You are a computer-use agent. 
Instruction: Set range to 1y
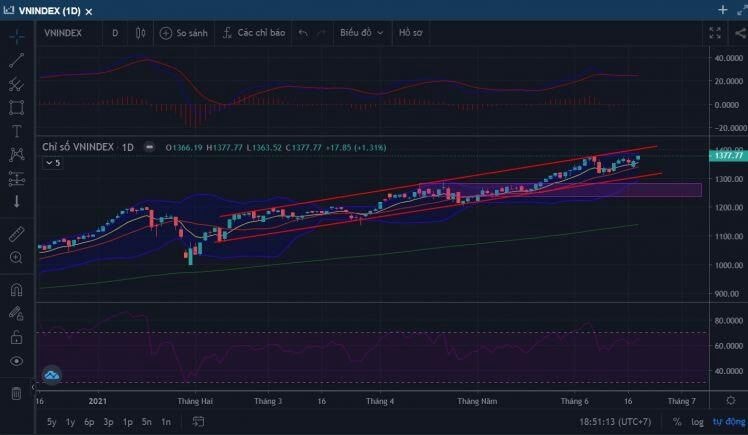point(70,422)
